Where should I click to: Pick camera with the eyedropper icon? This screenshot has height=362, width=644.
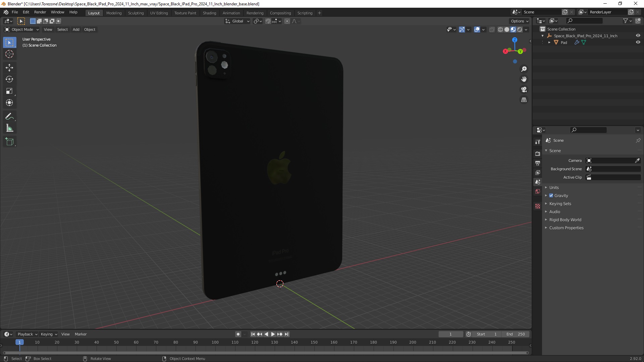click(637, 161)
